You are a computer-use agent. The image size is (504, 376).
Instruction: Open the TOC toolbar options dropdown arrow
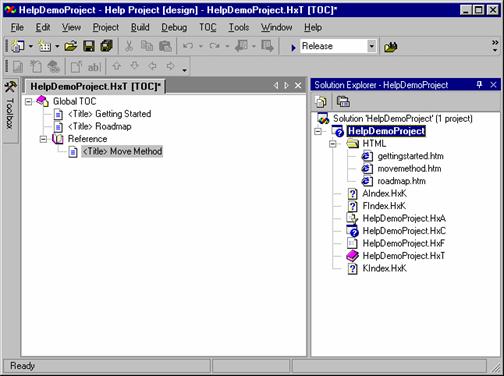[x=184, y=70]
